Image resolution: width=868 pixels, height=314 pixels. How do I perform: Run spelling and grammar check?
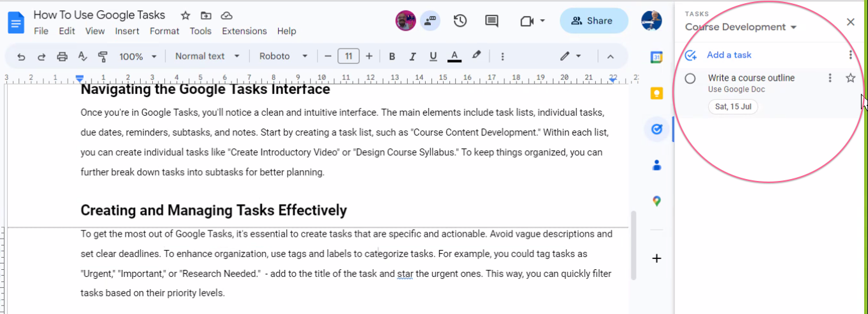coord(82,57)
